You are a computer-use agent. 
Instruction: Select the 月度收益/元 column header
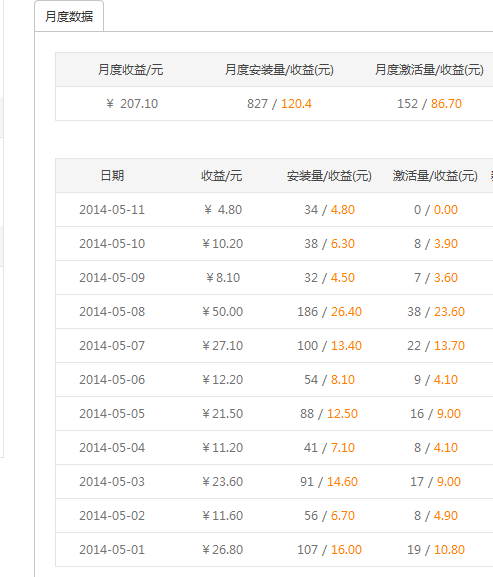click(x=131, y=70)
